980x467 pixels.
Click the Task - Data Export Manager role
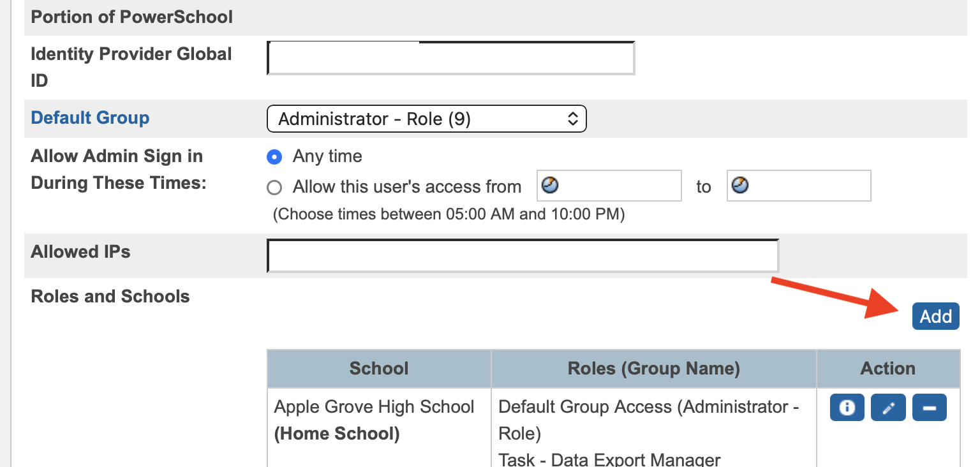(x=609, y=459)
